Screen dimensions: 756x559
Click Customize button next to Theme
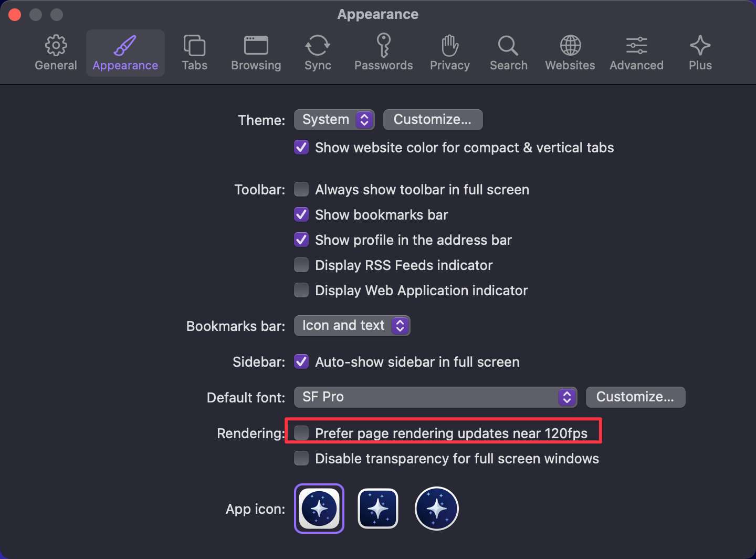click(433, 120)
